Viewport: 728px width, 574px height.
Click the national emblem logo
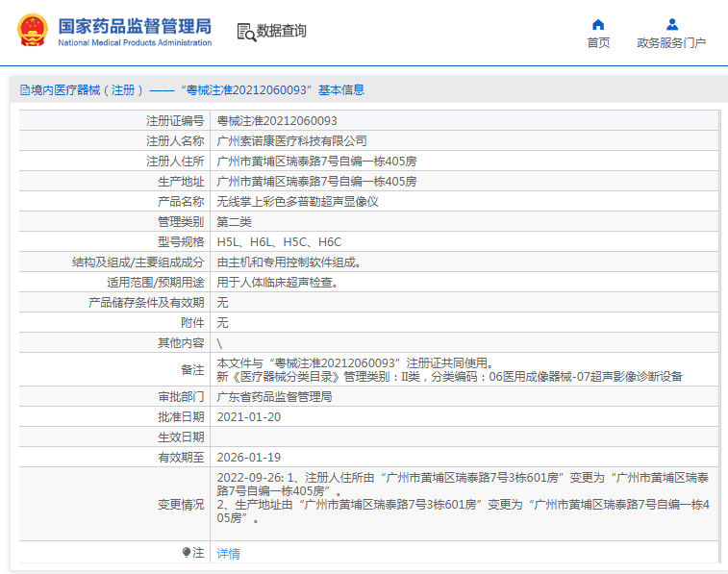tap(33, 30)
